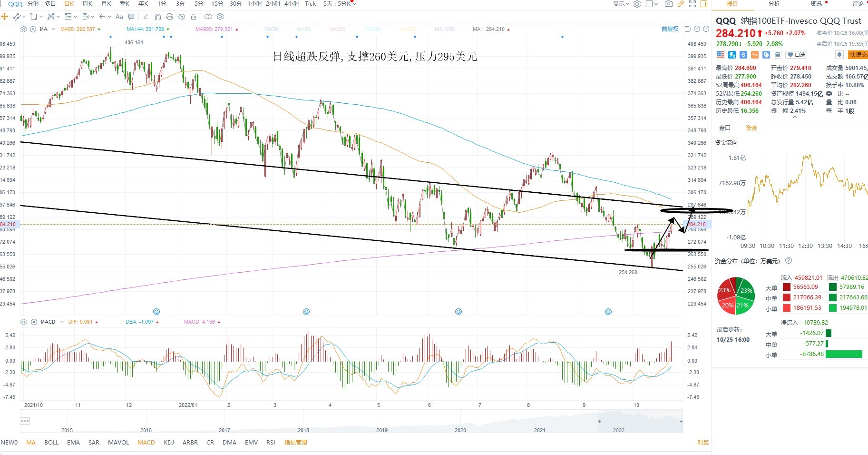Open chart settings gear beside 显示

[637, 4]
